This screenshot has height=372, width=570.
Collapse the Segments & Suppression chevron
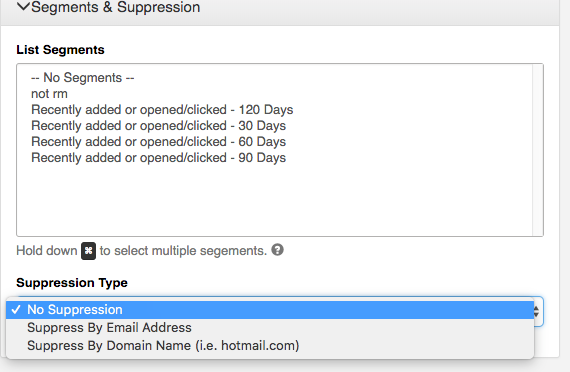pyautogui.click(x=23, y=6)
